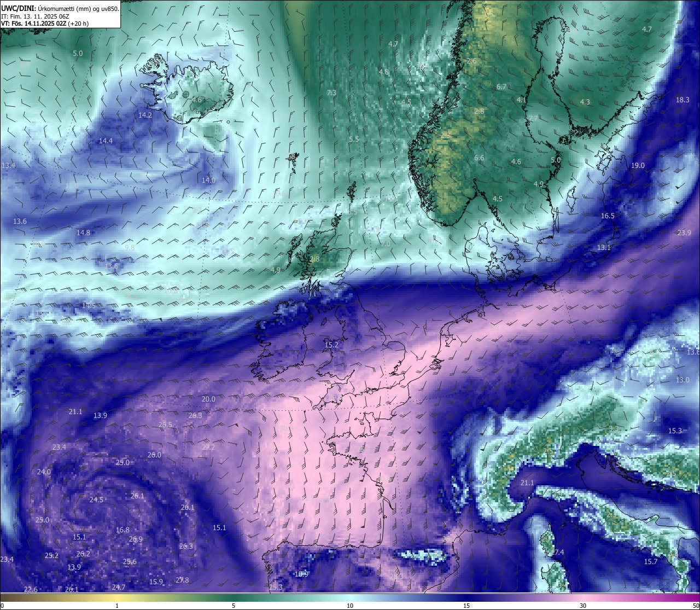The width and height of the screenshot is (700, 610).
Task: Click the 4.8 value on the map
Action: click(x=384, y=72)
